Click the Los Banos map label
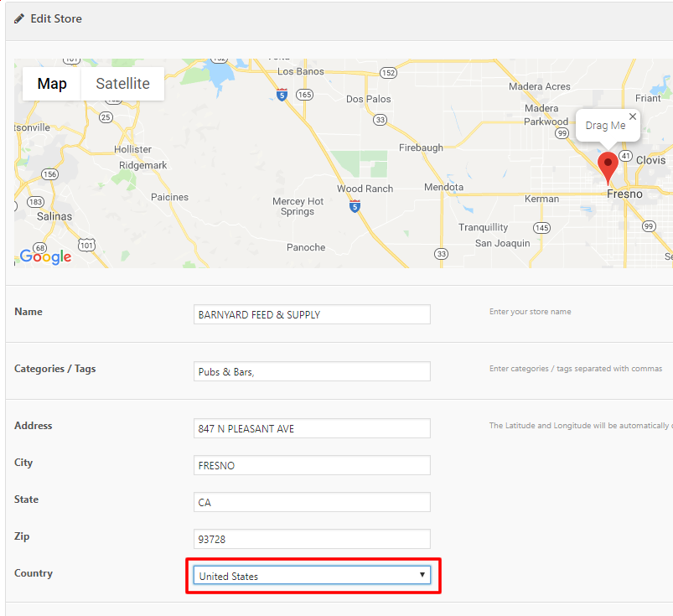673x616 pixels. click(x=300, y=71)
